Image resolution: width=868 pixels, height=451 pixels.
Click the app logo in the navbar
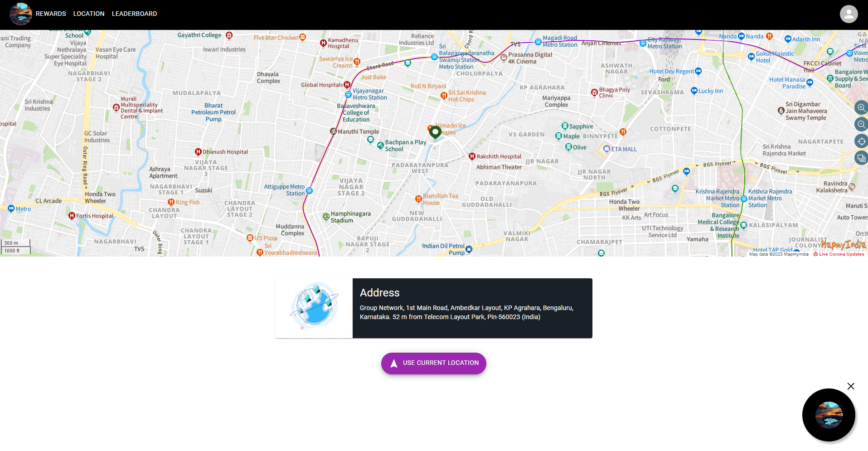(20, 14)
